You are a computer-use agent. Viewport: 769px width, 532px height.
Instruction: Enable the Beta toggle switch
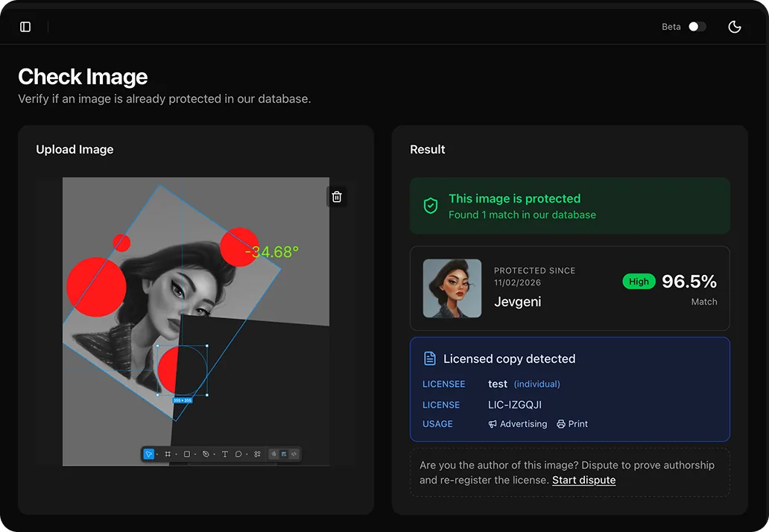[697, 27]
